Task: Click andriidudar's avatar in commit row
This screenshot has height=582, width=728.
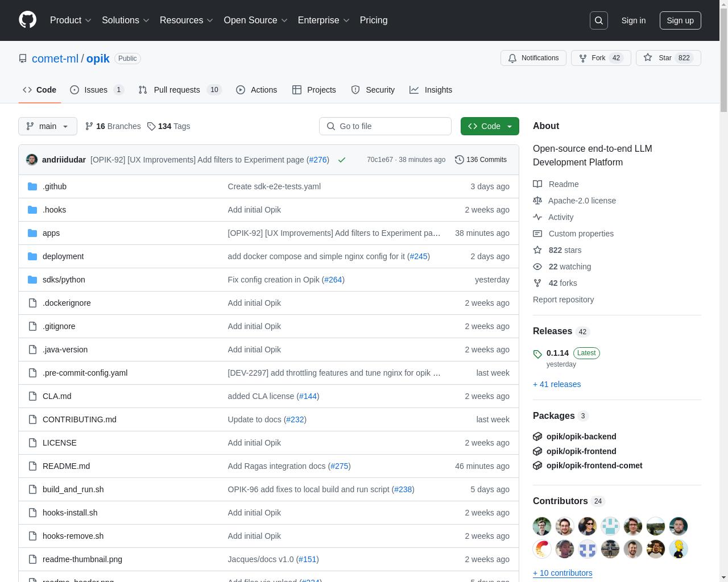Action: [32, 160]
